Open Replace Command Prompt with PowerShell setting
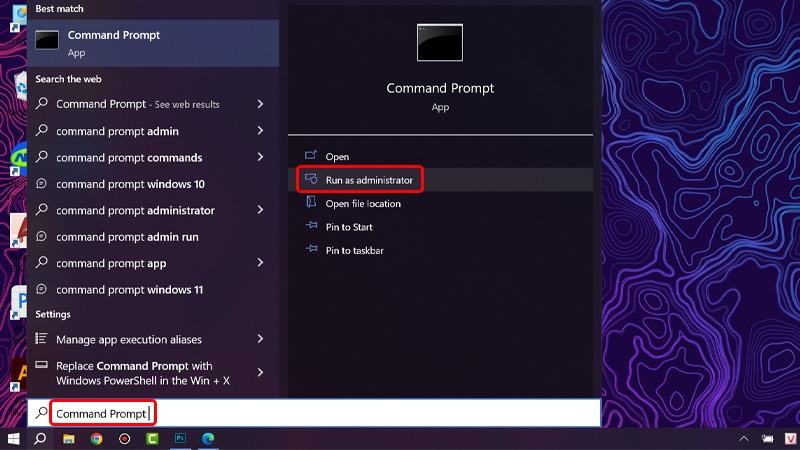This screenshot has height=450, width=800. [153, 373]
